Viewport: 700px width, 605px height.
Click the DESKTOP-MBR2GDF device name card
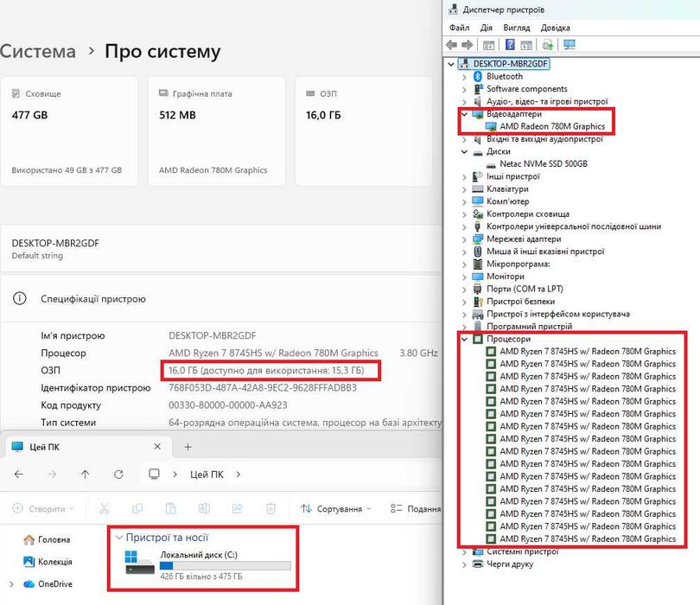pyautogui.click(x=221, y=248)
